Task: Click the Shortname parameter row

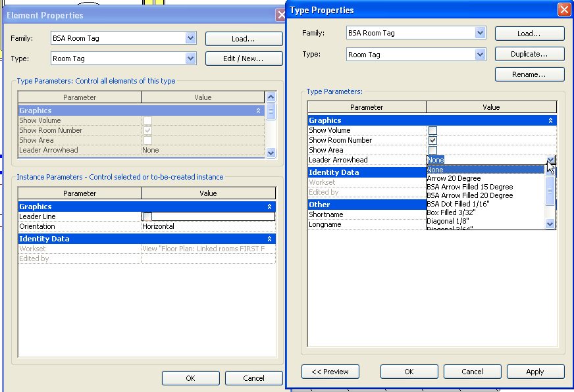Action: (367, 214)
